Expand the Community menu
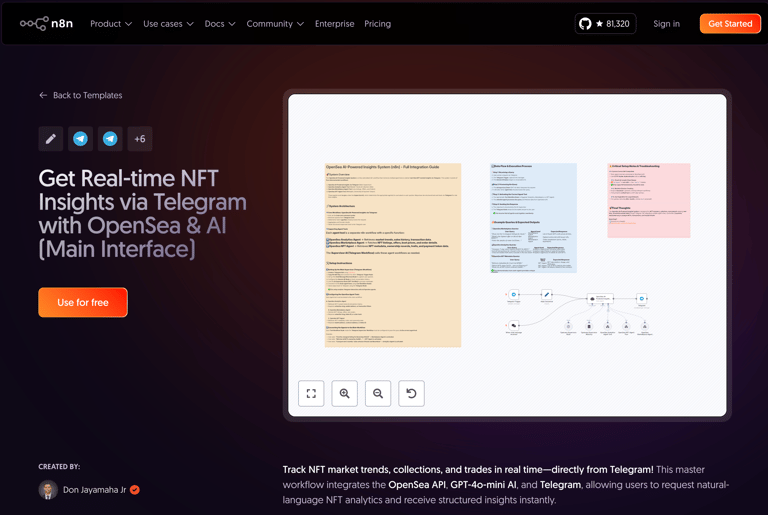Screen dimensions: 768x515 275,24
